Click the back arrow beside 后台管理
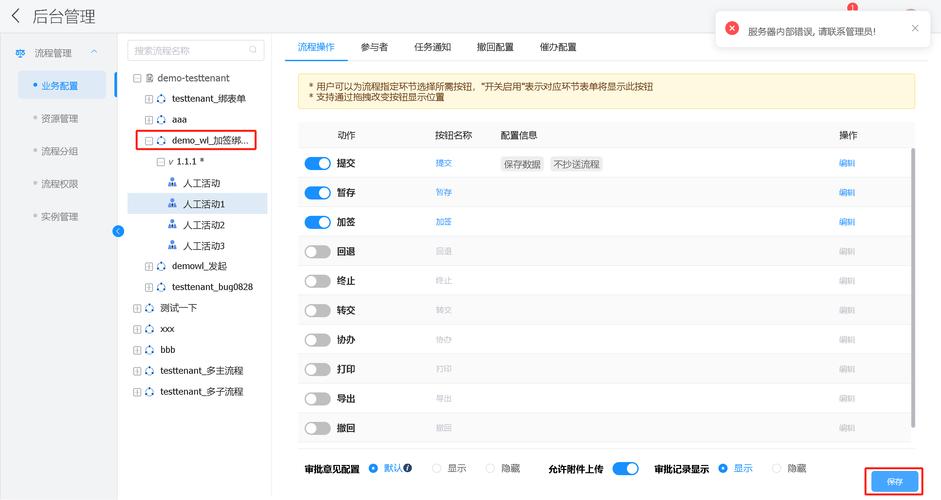941x500 pixels. click(x=15, y=16)
